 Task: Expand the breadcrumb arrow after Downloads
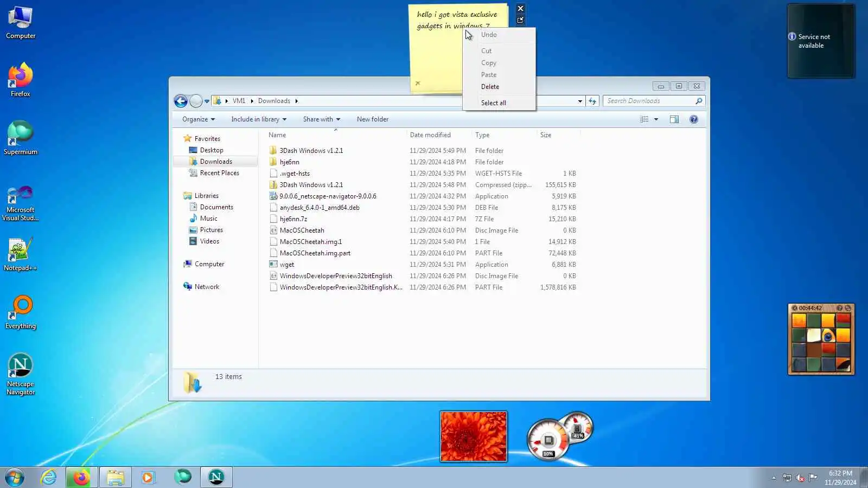click(296, 101)
